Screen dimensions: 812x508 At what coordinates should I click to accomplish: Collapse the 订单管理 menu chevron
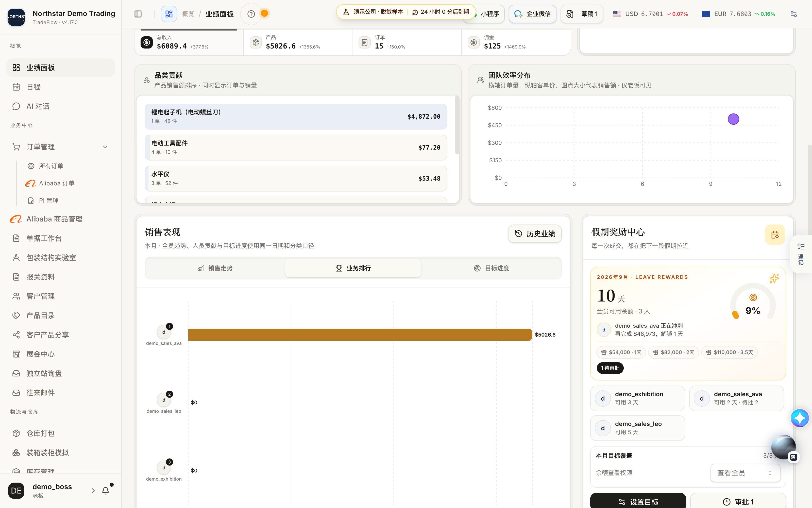point(105,147)
